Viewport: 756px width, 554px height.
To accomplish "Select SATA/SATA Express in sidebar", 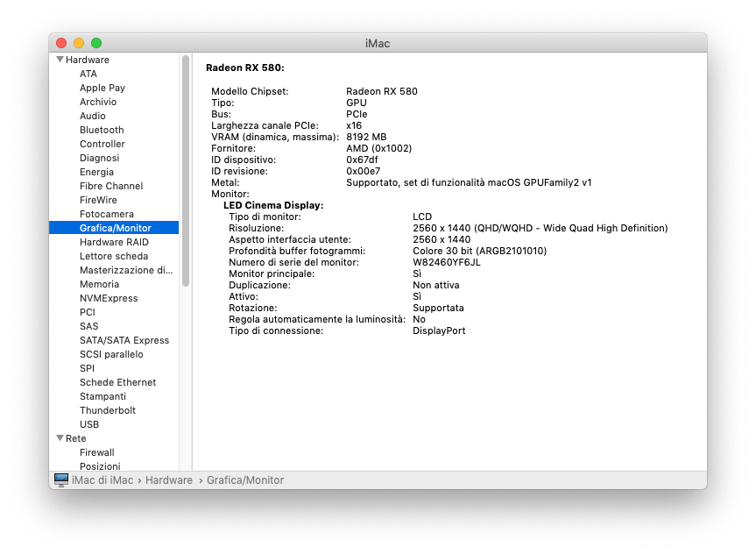I will 124,340.
